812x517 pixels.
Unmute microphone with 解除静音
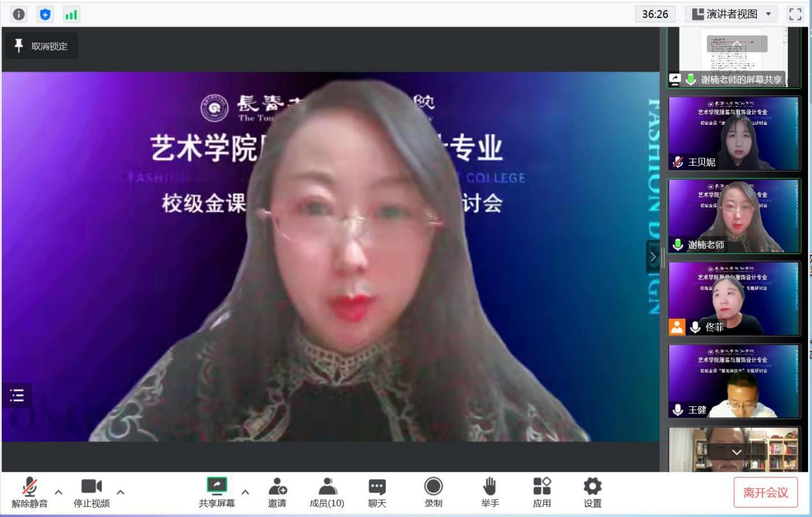click(x=29, y=493)
